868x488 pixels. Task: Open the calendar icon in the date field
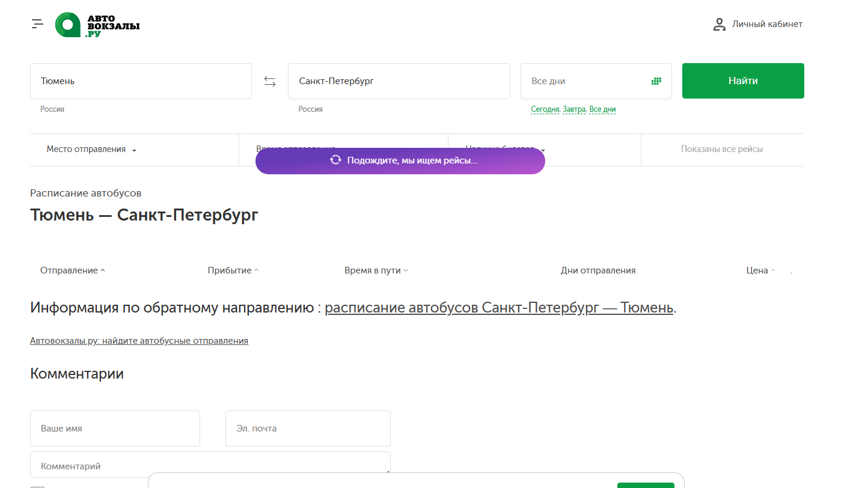point(656,81)
